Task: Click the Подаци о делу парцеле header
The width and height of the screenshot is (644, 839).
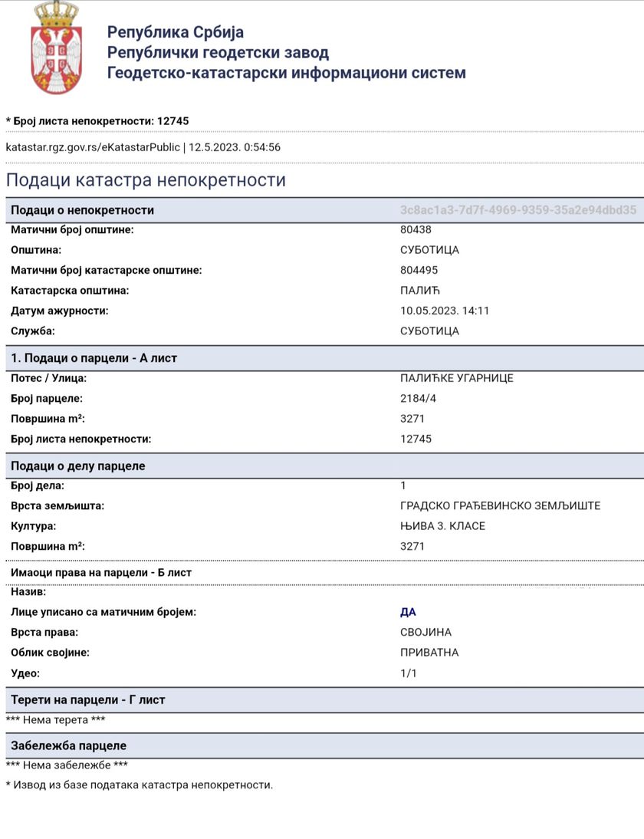Action: coord(77,466)
